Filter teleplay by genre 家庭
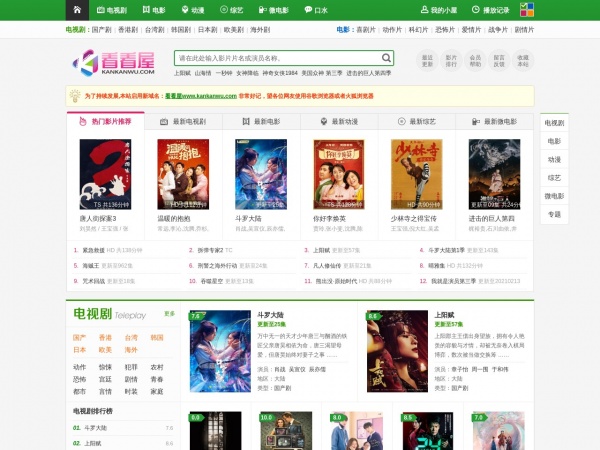Image resolution: width=600 pixels, height=450 pixels. pos(157,391)
